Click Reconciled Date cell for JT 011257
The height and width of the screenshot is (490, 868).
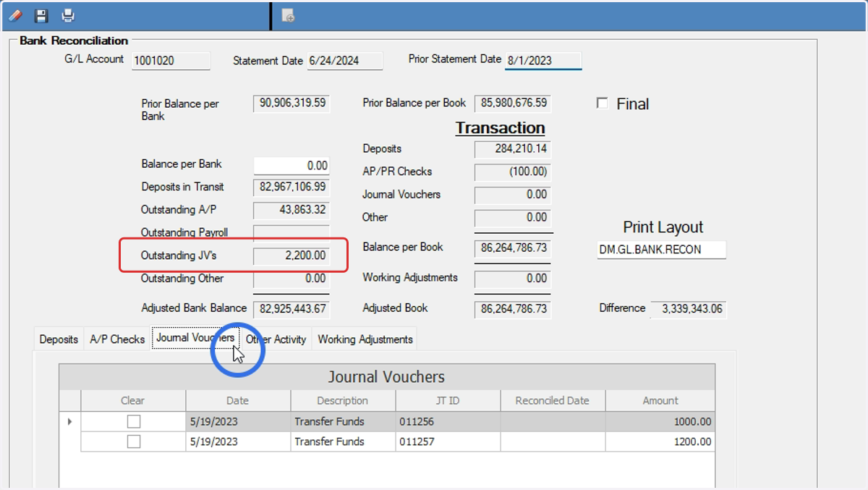553,442
